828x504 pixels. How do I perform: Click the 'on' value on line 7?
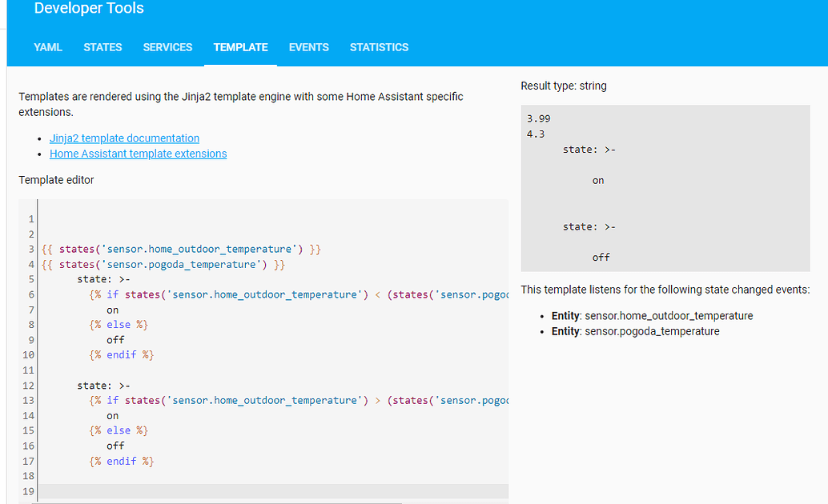(112, 309)
